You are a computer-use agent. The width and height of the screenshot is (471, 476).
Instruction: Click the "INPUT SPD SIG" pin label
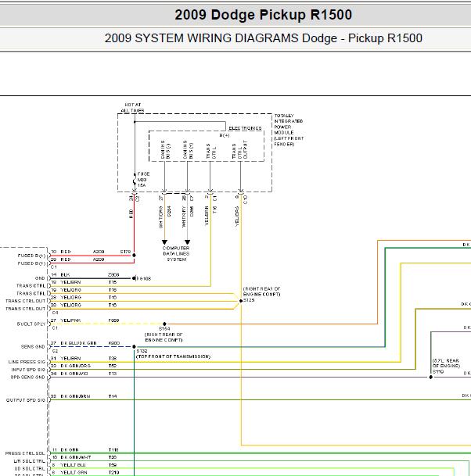[x=28, y=370]
